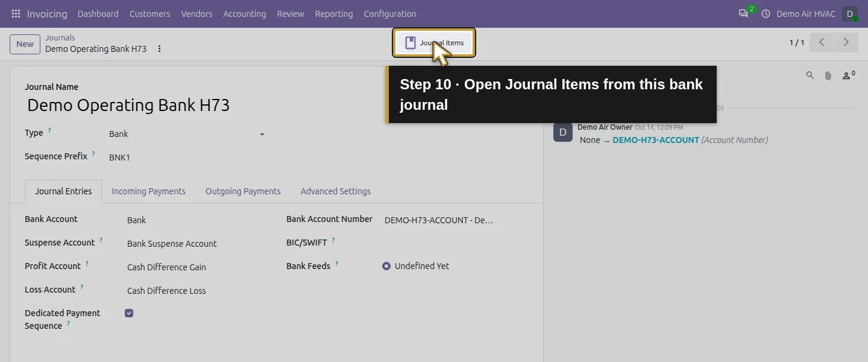The height and width of the screenshot is (362, 868).
Task: Go to the next record arrow
Action: [x=846, y=42]
